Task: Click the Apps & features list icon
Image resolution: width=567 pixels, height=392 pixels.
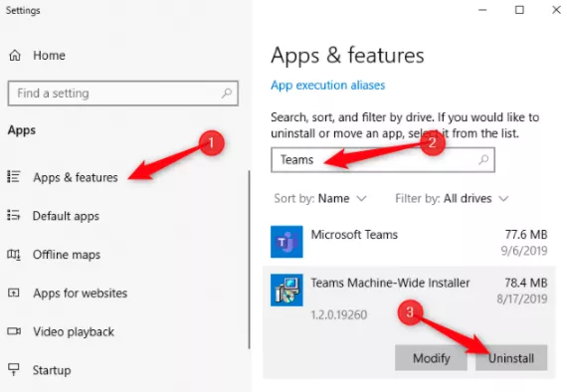Action: [14, 176]
